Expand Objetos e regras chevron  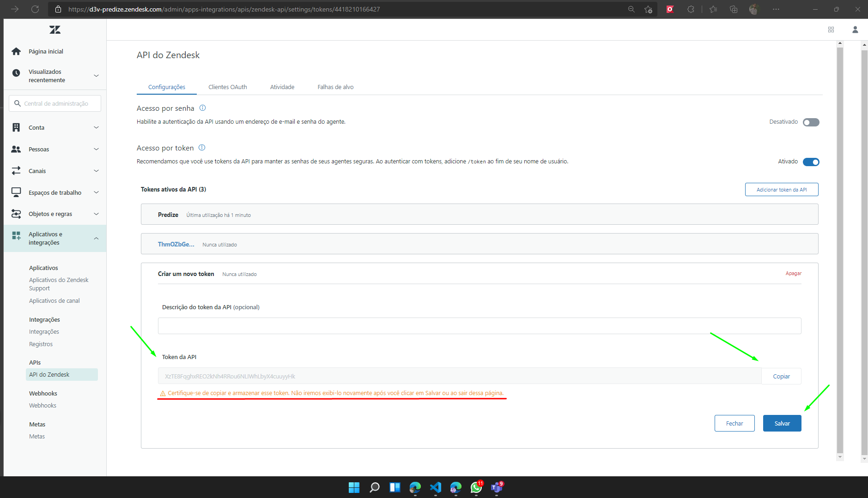96,214
